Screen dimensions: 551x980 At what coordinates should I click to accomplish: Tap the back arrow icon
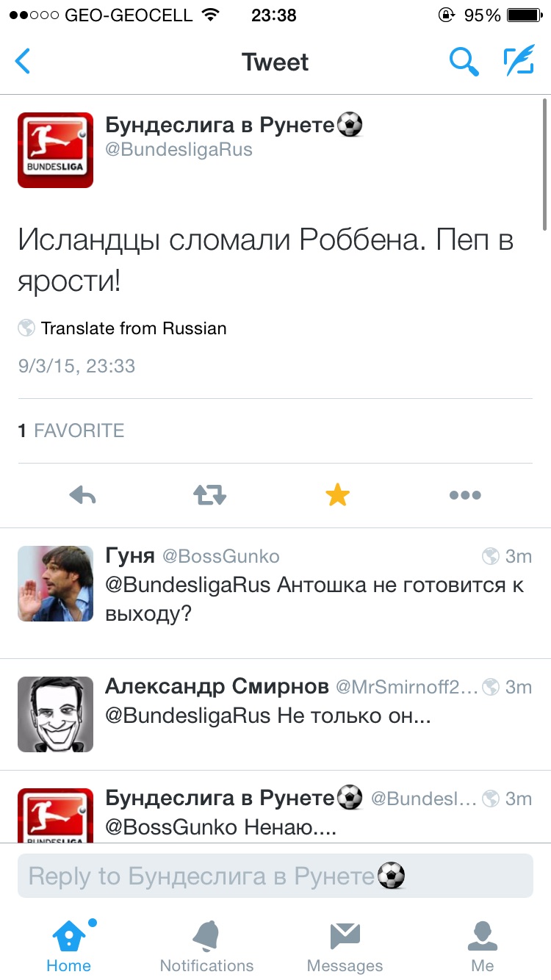24,62
